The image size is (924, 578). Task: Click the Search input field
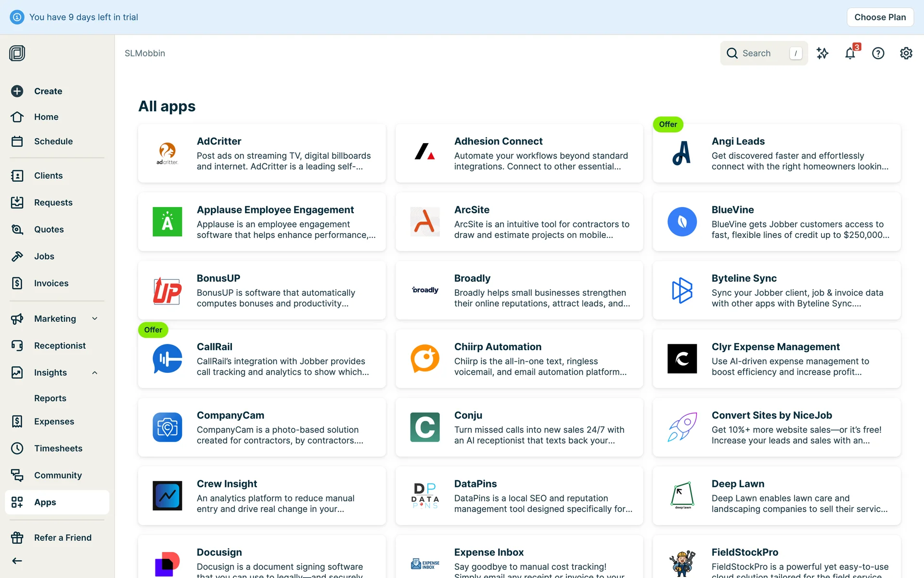pyautogui.click(x=763, y=53)
